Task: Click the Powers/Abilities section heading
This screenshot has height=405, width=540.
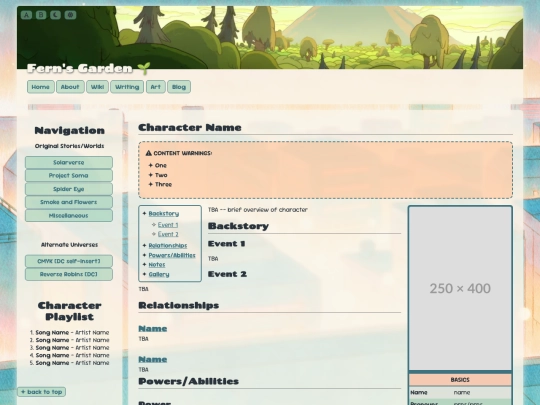Action: [188, 381]
